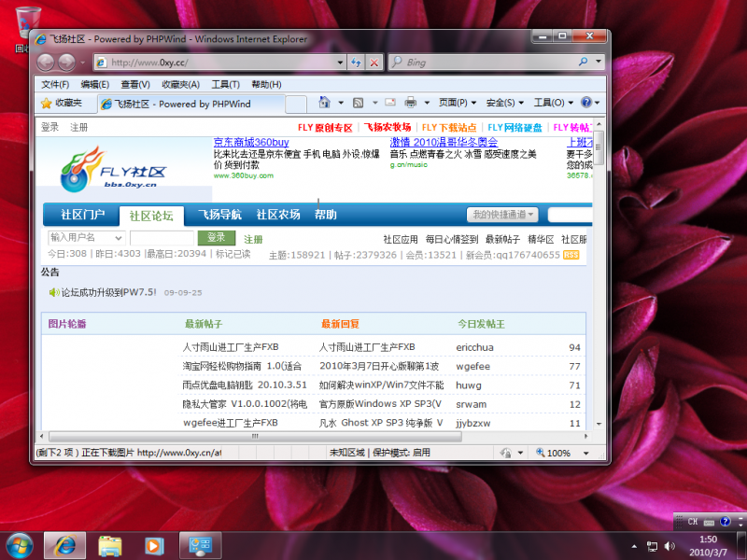Image resolution: width=747 pixels, height=560 pixels.
Task: Click the horizontal scrollbar thumb
Action: pyautogui.click(x=255, y=436)
